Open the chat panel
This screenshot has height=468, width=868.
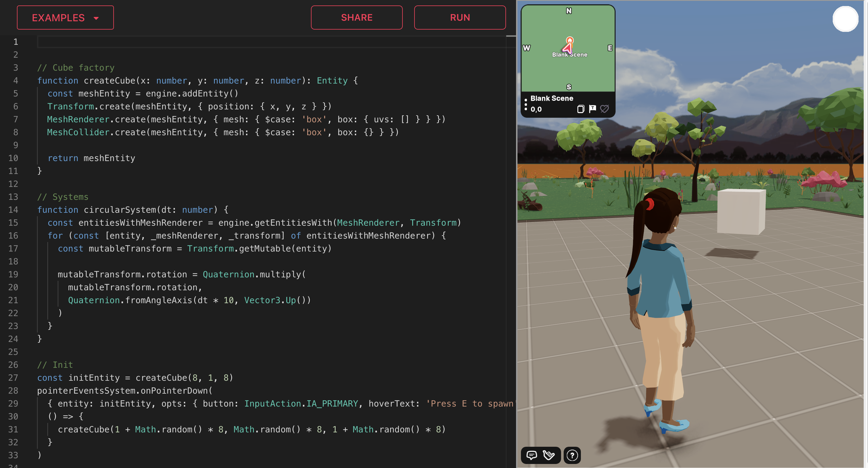[x=532, y=455]
